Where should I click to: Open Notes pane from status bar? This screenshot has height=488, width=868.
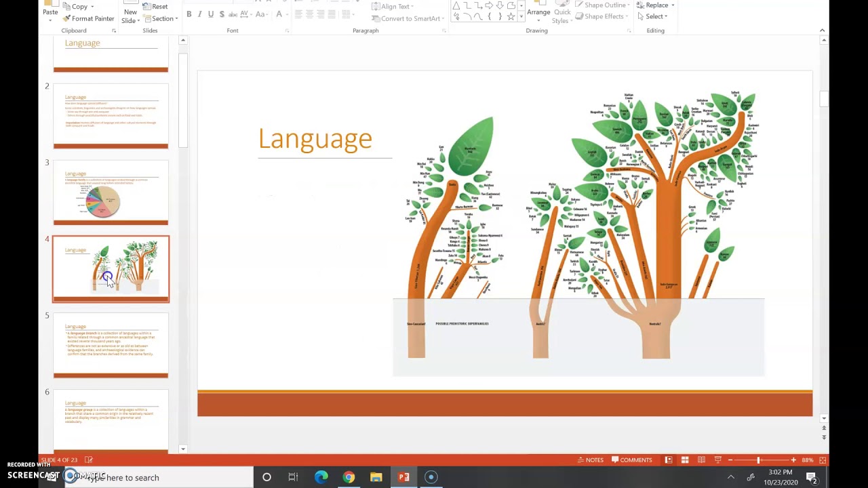[590, 460]
